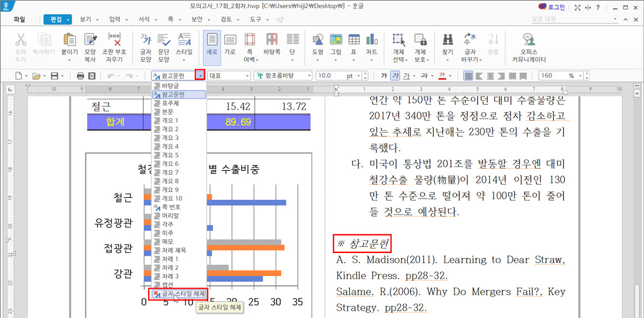Toggle italic (기울임 가) formatting
The image size is (644, 318).
394,75
